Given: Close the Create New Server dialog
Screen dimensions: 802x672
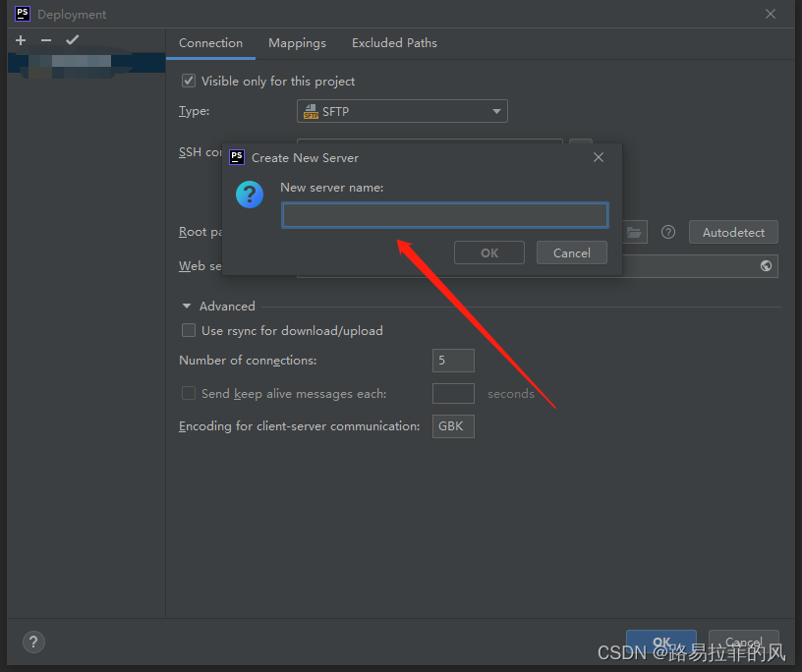Looking at the screenshot, I should coord(599,157).
